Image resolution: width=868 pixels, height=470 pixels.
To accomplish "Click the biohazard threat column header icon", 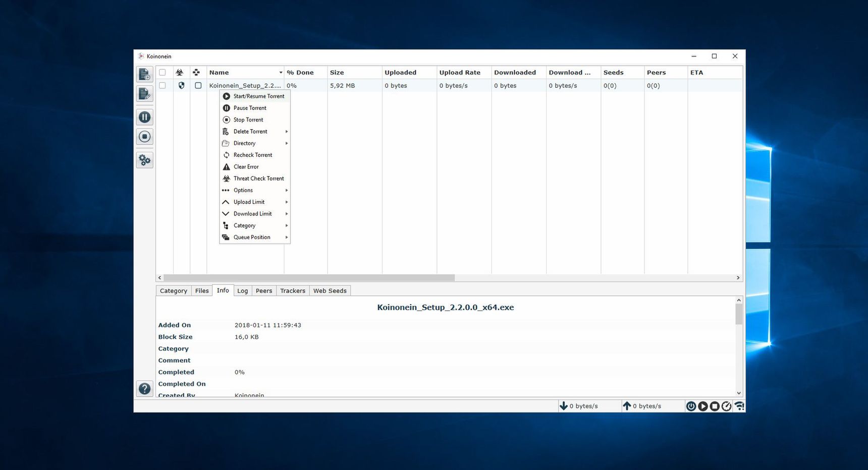I will (180, 73).
